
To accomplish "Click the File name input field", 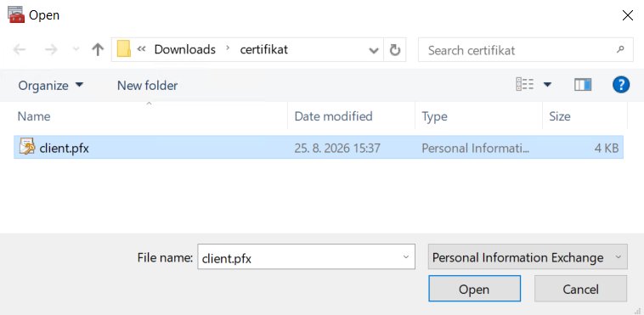I will click(306, 257).
